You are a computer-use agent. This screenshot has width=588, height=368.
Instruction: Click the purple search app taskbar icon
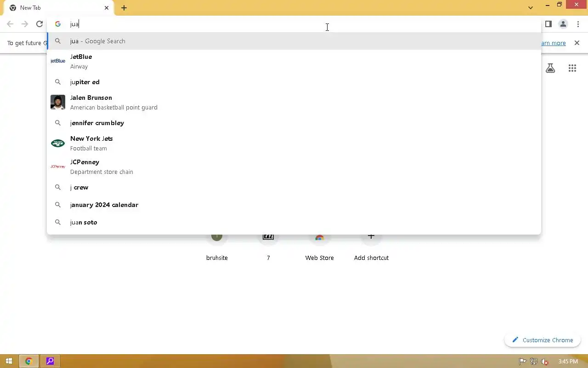(x=50, y=361)
